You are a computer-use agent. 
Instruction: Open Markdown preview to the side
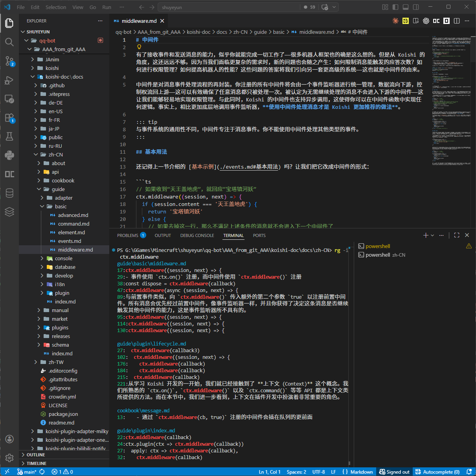tap(416, 21)
